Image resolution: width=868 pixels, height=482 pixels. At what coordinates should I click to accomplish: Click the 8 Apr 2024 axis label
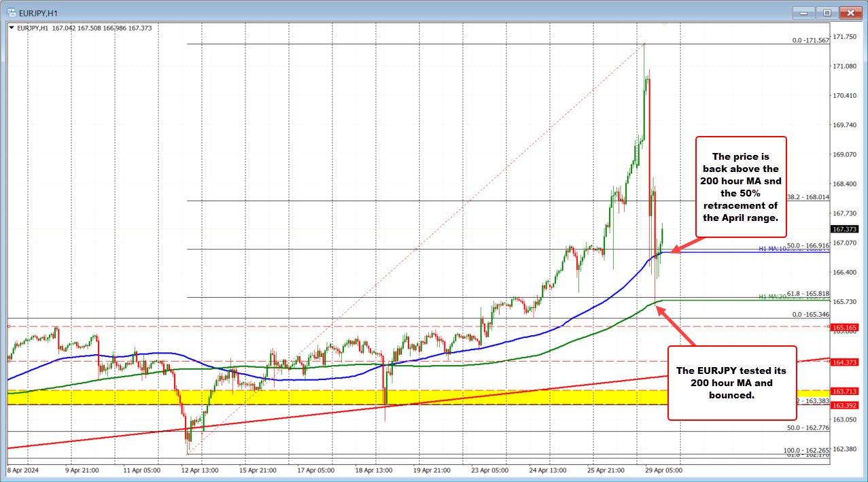22,470
